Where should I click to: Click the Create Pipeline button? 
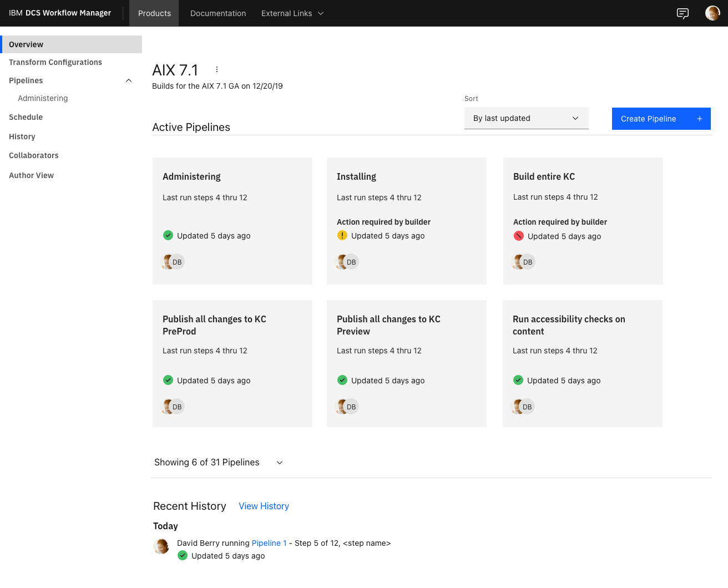pyautogui.click(x=661, y=119)
